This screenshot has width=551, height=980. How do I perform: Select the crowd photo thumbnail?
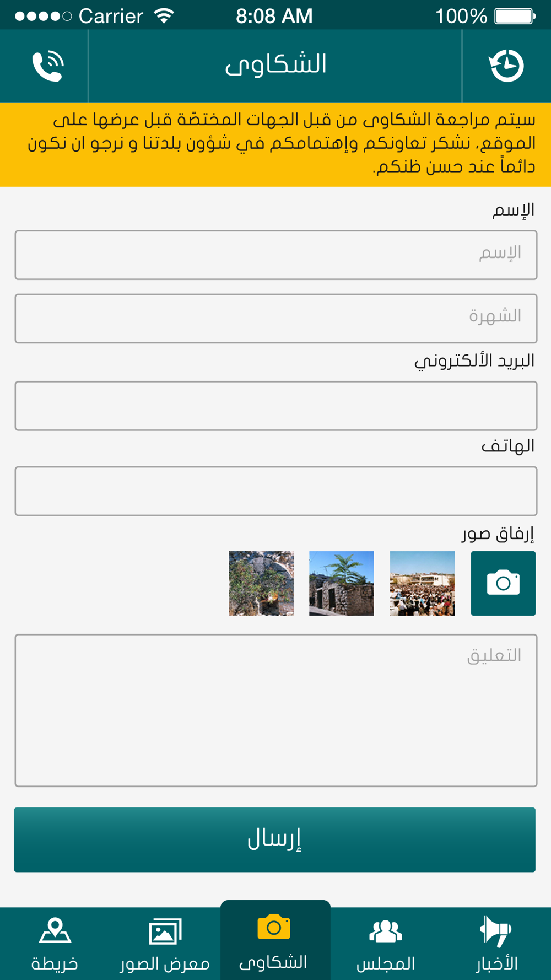pos(422,583)
